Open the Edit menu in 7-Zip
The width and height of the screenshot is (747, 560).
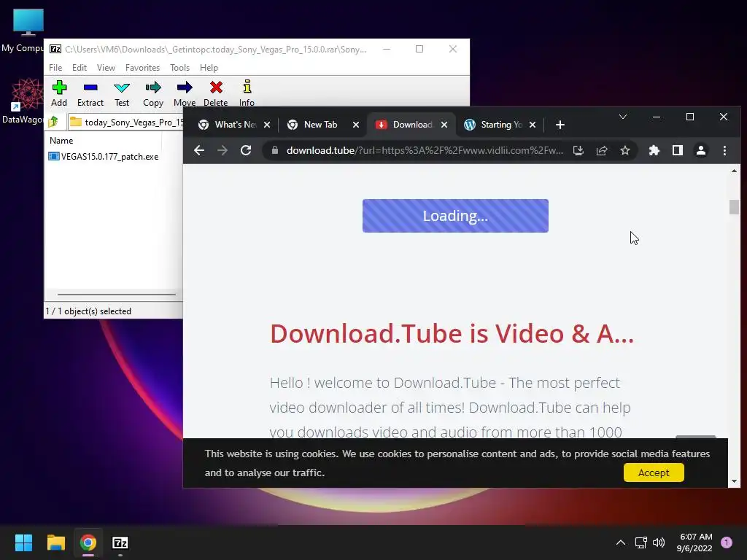(79, 68)
